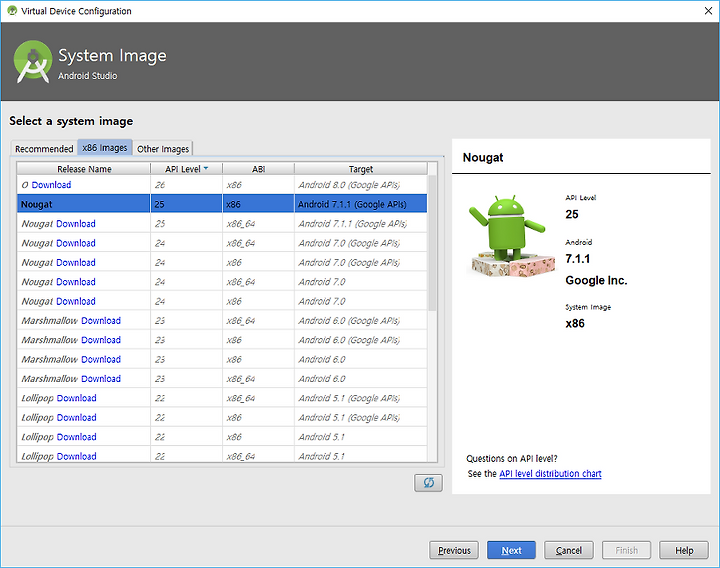The height and width of the screenshot is (568, 720).
Task: Download Lollipop x86 plain Android 5.1
Action: point(77,437)
